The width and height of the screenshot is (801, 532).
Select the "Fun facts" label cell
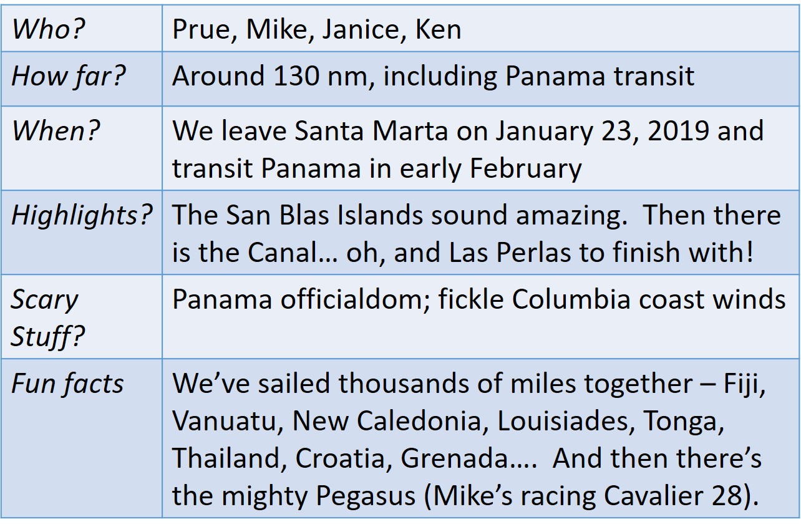click(67, 384)
